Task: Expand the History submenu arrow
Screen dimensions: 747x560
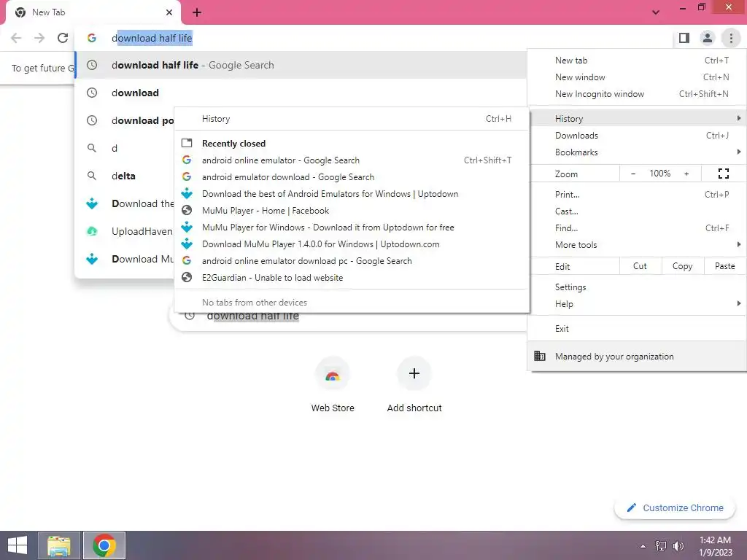Action: pos(738,118)
